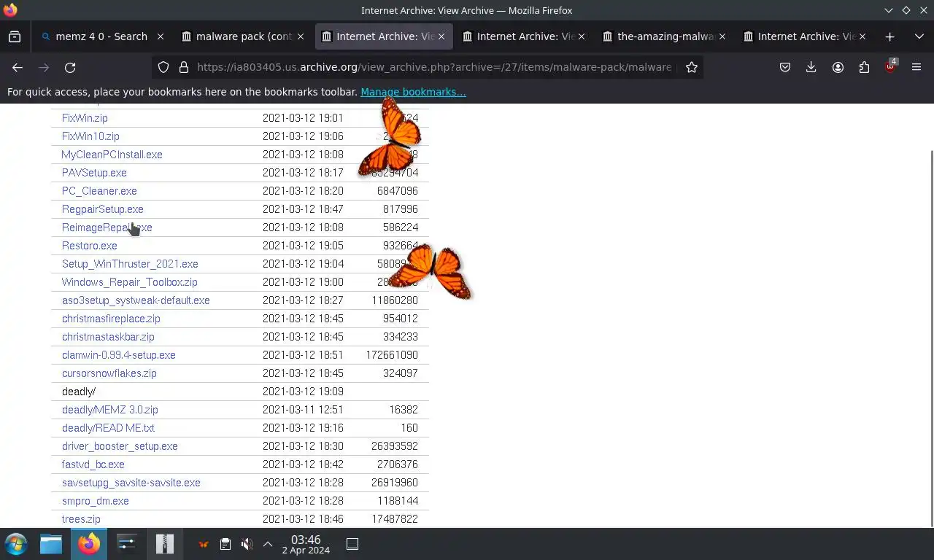The width and height of the screenshot is (934, 560).
Task: Switch to the fourth tab Internet Archive
Action: click(524, 36)
